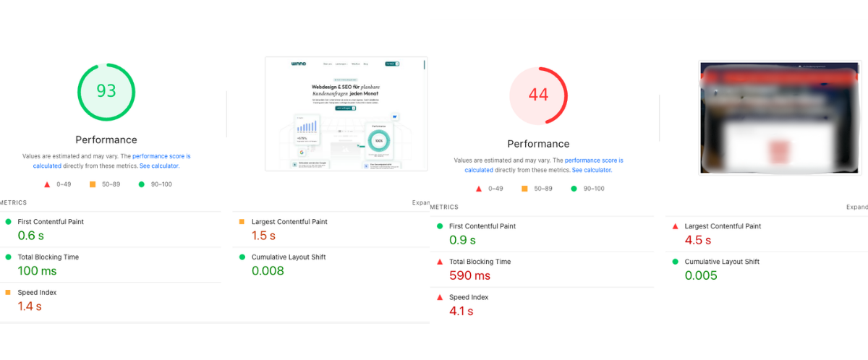Click the '1.5 s' Largest Contentful Paint value
Image resolution: width=868 pixels, height=360 pixels.
click(x=263, y=236)
